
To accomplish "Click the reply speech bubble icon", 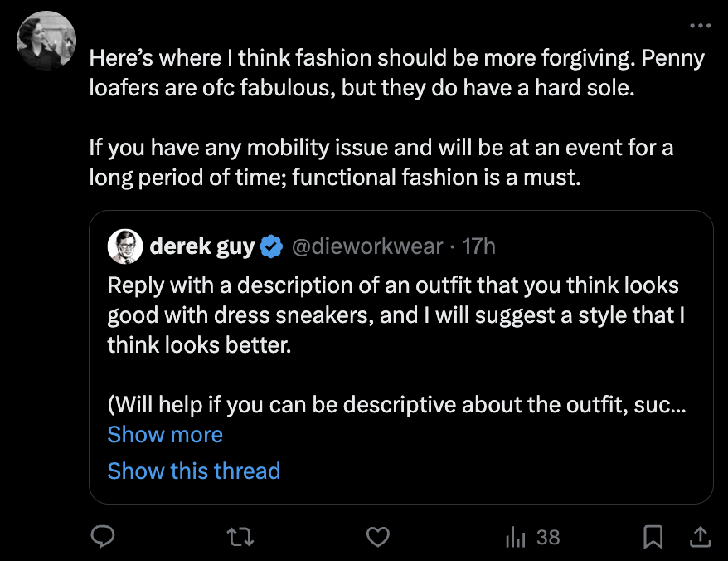I will [x=102, y=537].
